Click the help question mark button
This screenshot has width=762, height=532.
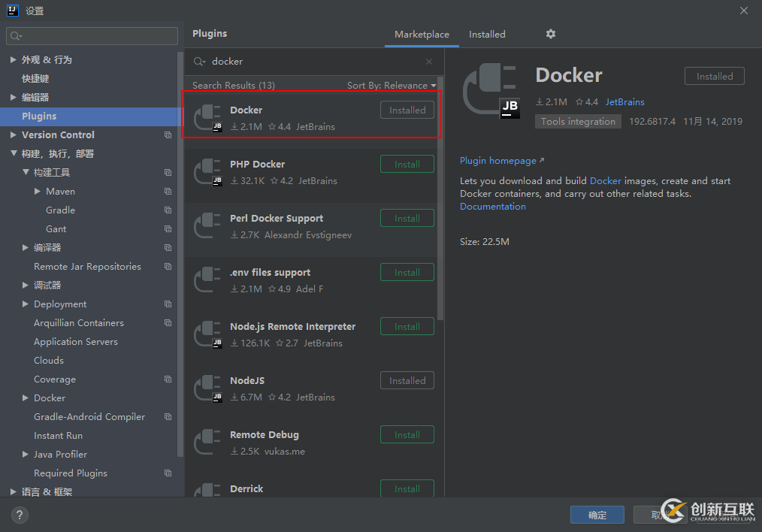click(20, 515)
